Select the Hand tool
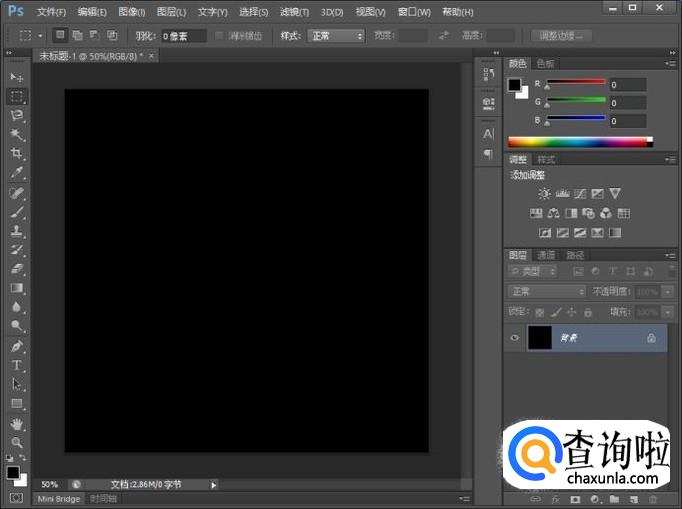The height and width of the screenshot is (509, 682). point(16,423)
